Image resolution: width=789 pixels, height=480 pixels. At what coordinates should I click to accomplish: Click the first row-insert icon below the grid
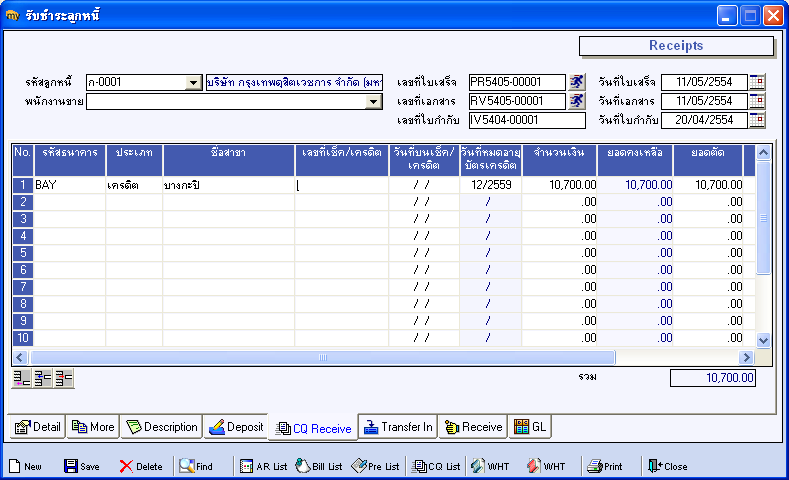tap(21, 378)
